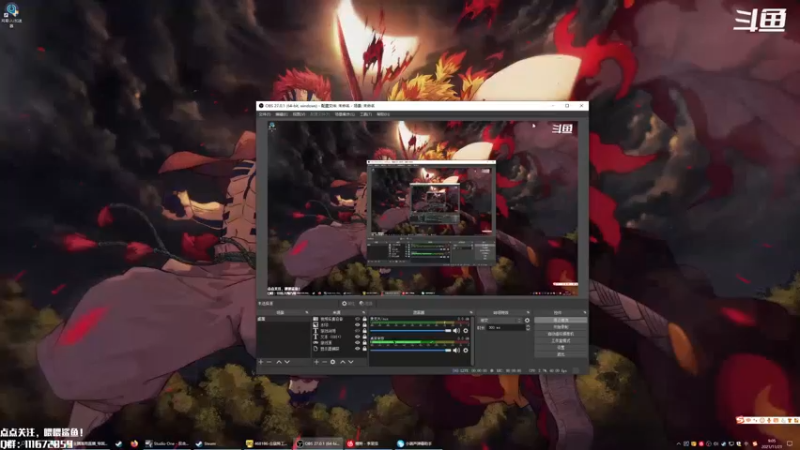Move the source down with the arrow icon
The height and width of the screenshot is (450, 800).
click(351, 362)
